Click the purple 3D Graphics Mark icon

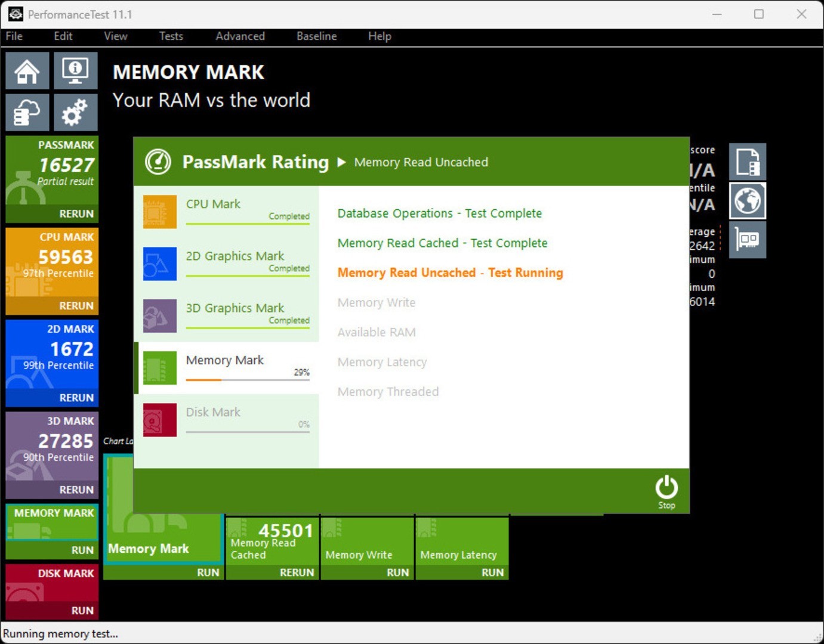(160, 315)
